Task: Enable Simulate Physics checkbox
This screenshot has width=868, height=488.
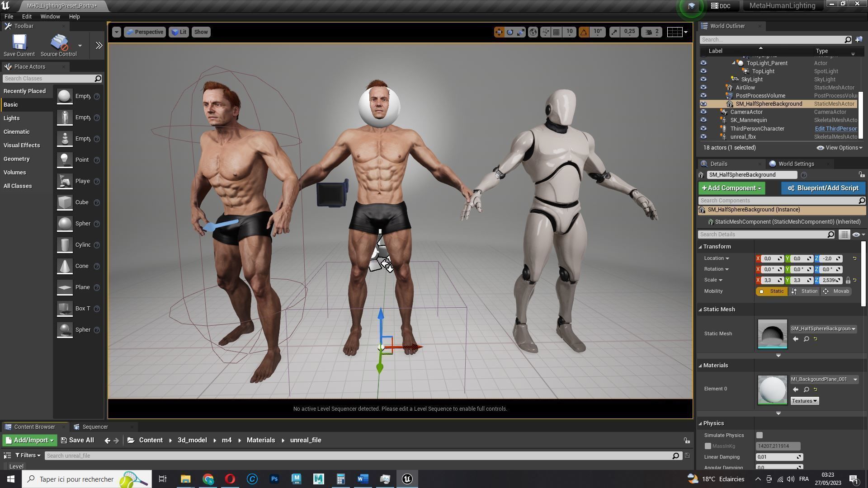Action: pyautogui.click(x=759, y=435)
